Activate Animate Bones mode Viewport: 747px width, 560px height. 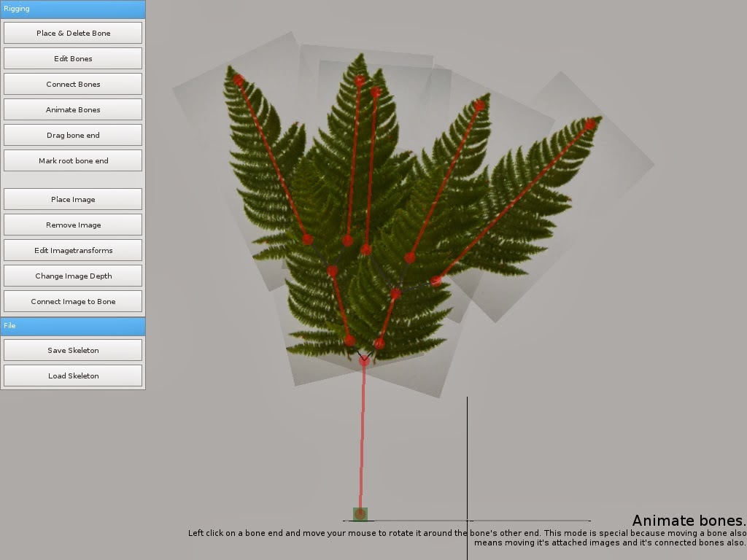click(x=73, y=109)
